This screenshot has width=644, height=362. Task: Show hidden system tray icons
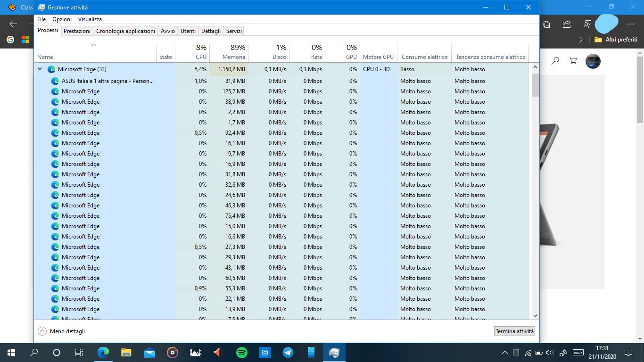tap(504, 352)
